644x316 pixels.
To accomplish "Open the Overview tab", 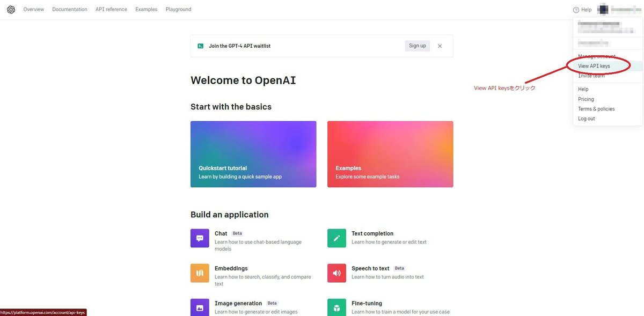I will (x=34, y=10).
